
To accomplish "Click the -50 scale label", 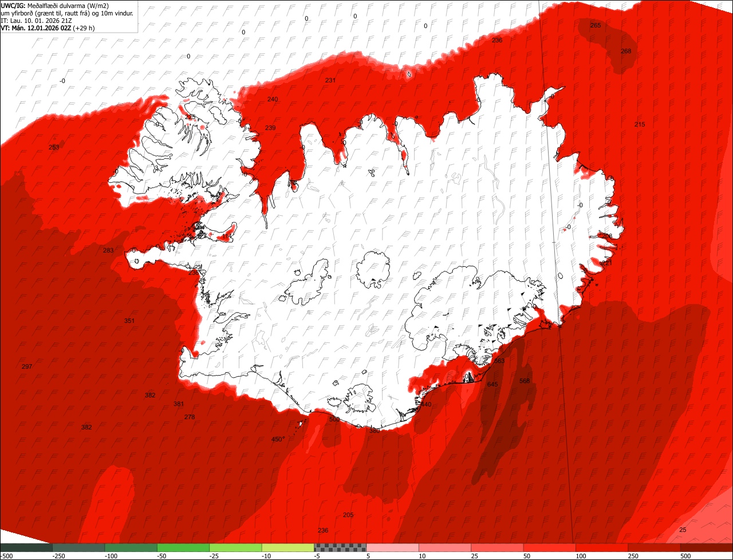I will pos(162,556).
